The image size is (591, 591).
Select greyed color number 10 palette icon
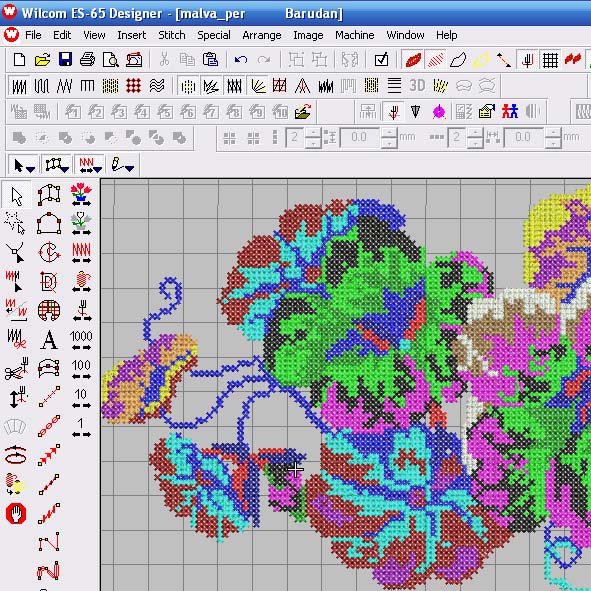(280, 112)
